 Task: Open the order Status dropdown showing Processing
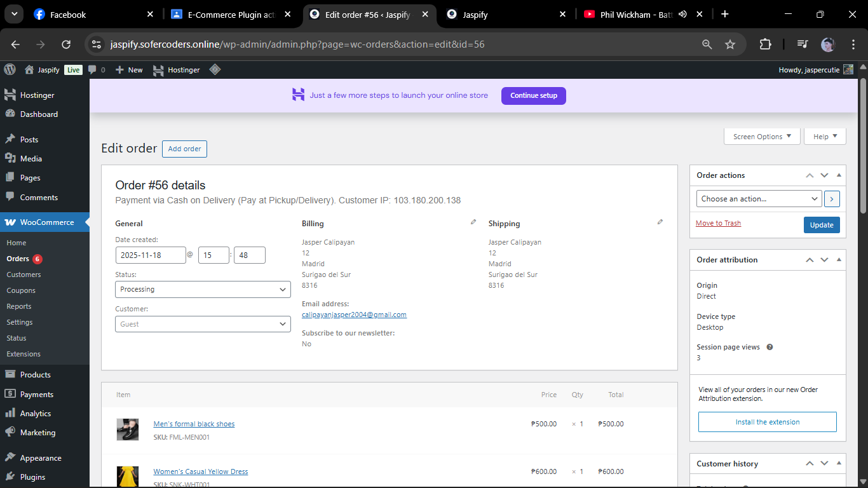point(203,289)
